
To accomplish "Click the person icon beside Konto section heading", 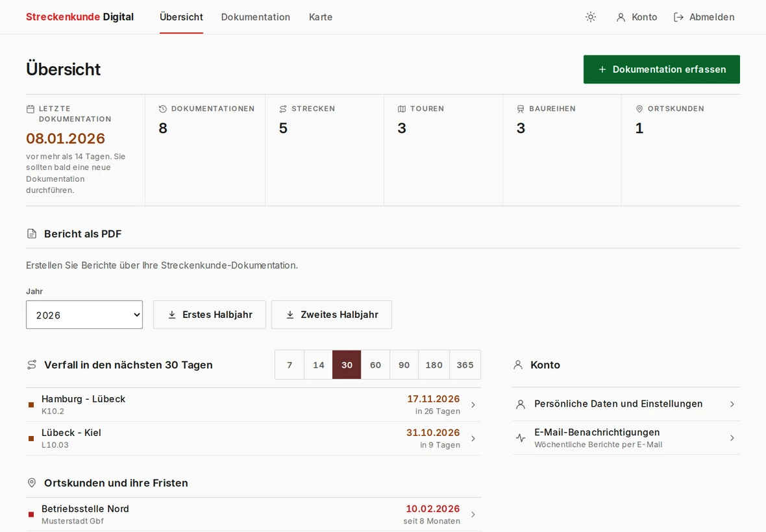I will click(x=518, y=365).
